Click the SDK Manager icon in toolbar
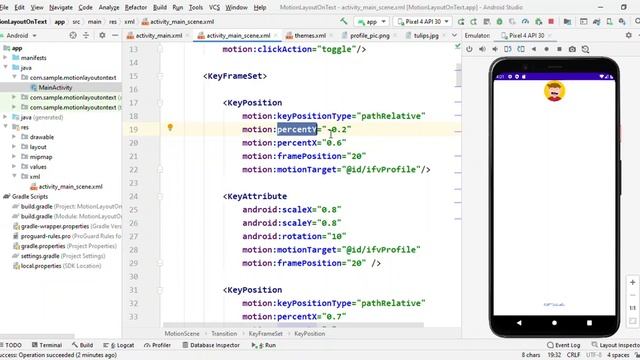This screenshot has height=360, width=640. (622, 22)
